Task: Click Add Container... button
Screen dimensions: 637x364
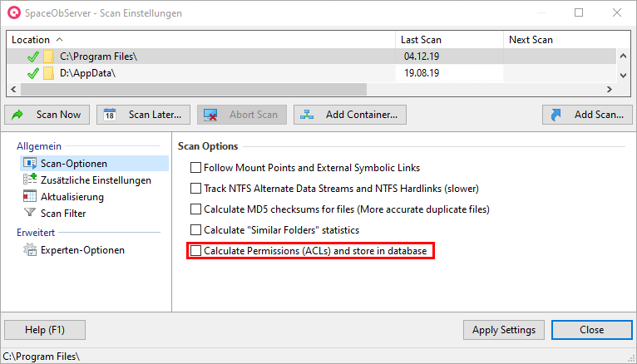Action: (x=350, y=115)
